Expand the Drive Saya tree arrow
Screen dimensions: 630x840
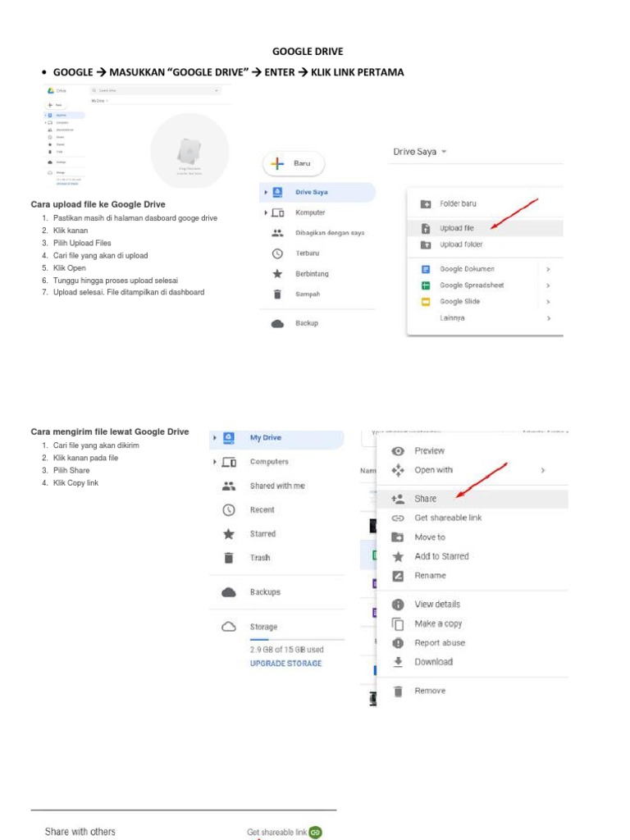tap(266, 192)
